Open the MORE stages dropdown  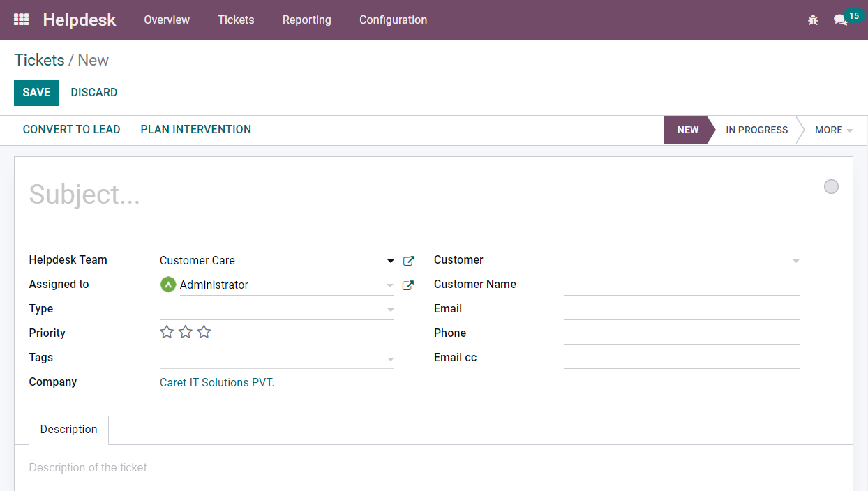point(832,130)
